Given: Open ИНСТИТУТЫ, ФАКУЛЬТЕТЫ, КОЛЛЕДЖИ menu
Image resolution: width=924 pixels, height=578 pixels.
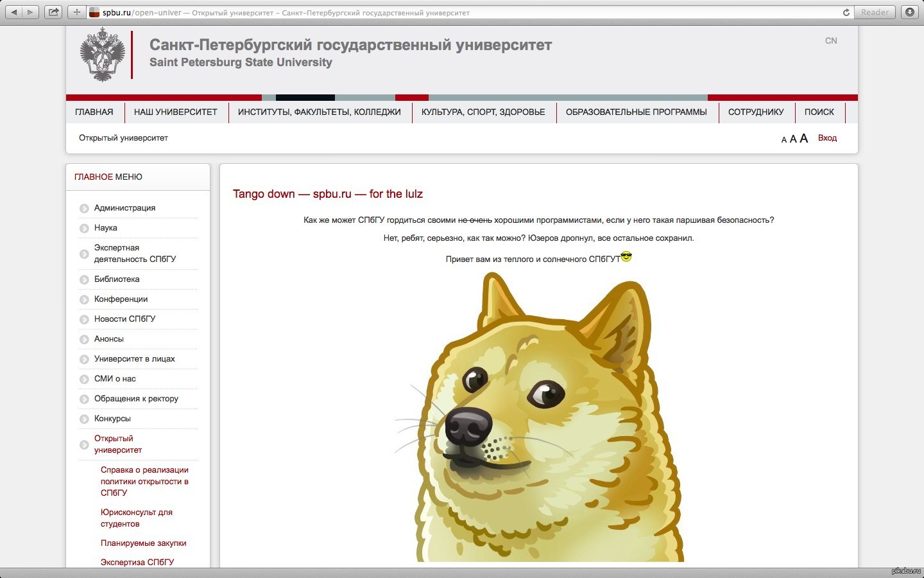Looking at the screenshot, I should (320, 112).
